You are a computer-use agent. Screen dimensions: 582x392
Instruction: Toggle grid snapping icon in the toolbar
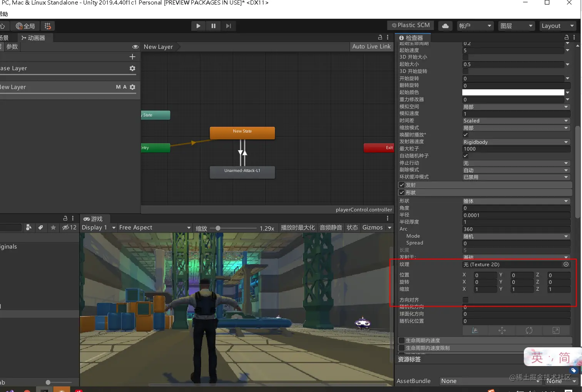pos(48,26)
